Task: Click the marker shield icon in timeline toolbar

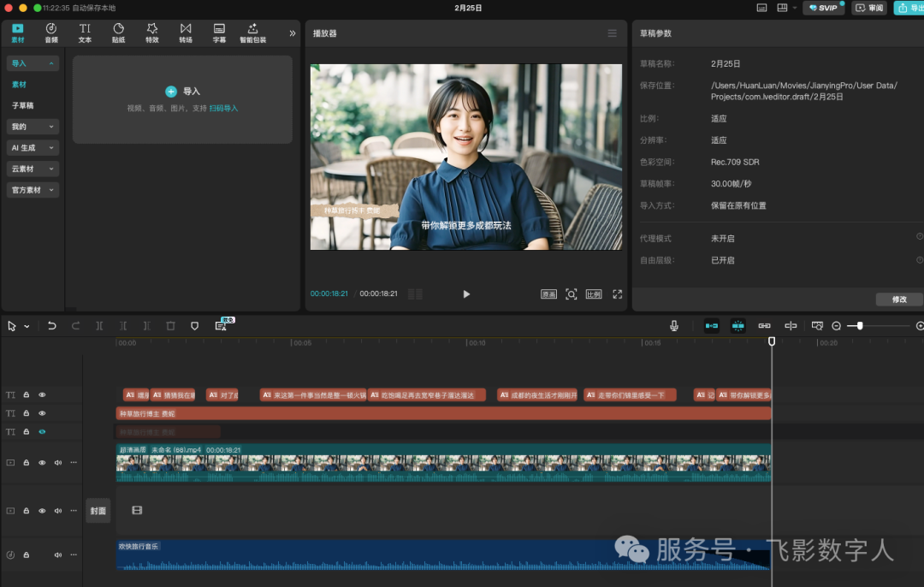Action: pyautogui.click(x=194, y=326)
